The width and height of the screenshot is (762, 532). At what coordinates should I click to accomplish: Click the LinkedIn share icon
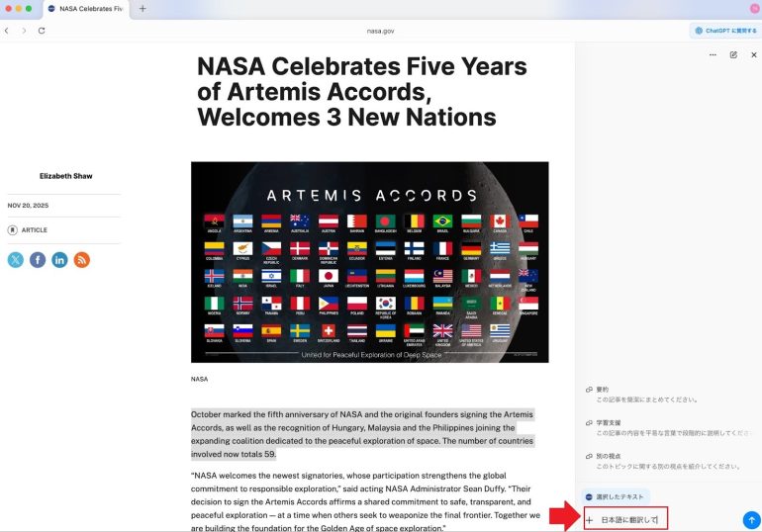coord(59,260)
